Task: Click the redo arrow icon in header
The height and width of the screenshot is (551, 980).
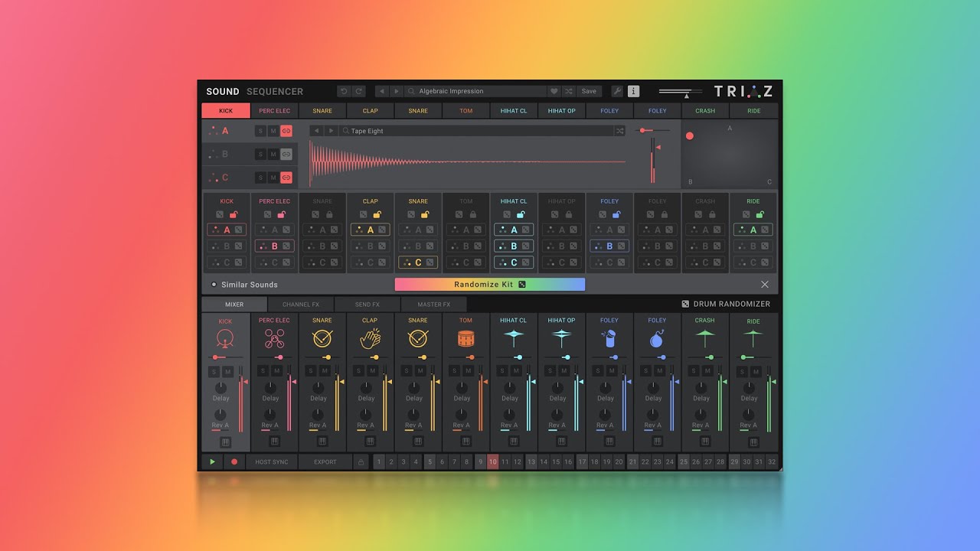Action: click(358, 91)
